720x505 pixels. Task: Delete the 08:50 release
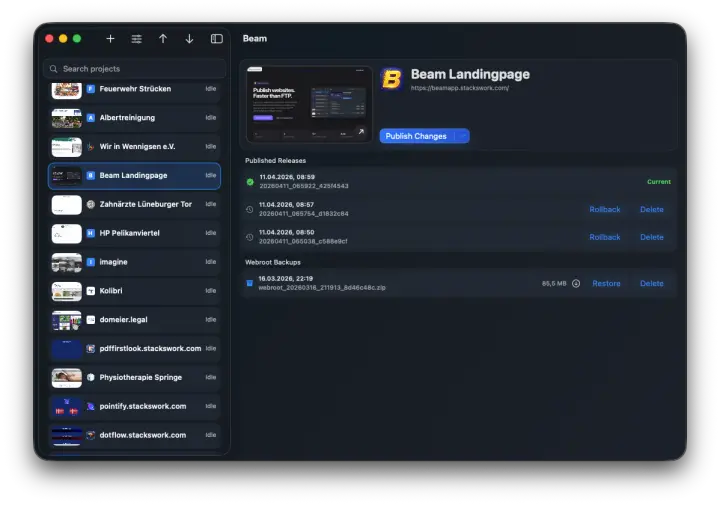[652, 237]
